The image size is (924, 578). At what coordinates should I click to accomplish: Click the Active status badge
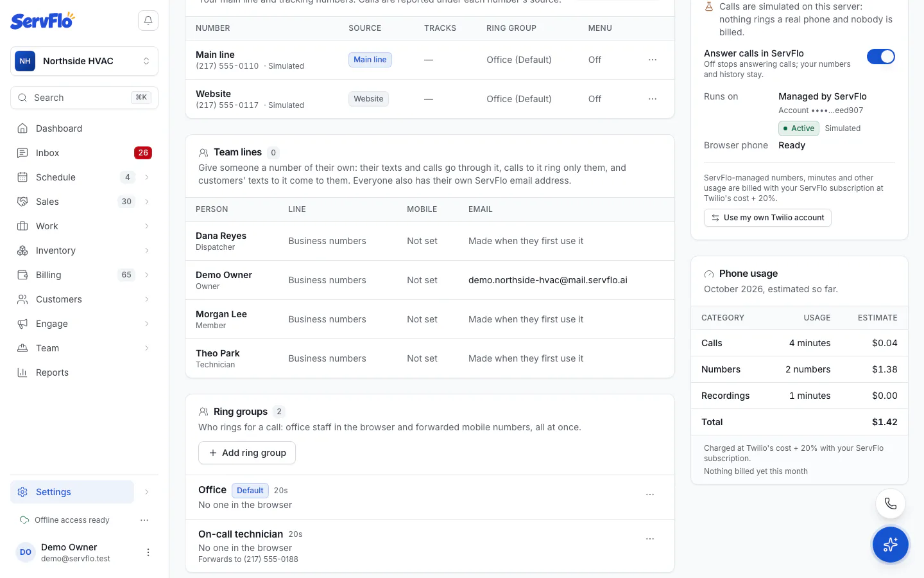click(799, 128)
